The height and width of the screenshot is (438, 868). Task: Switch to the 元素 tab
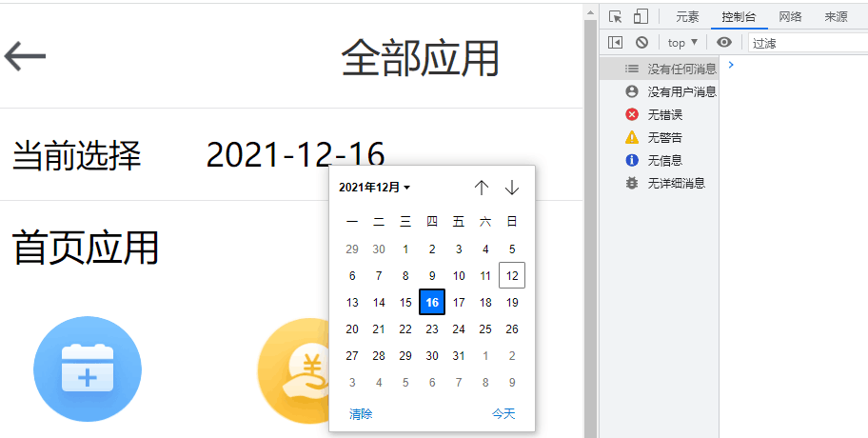[687, 16]
